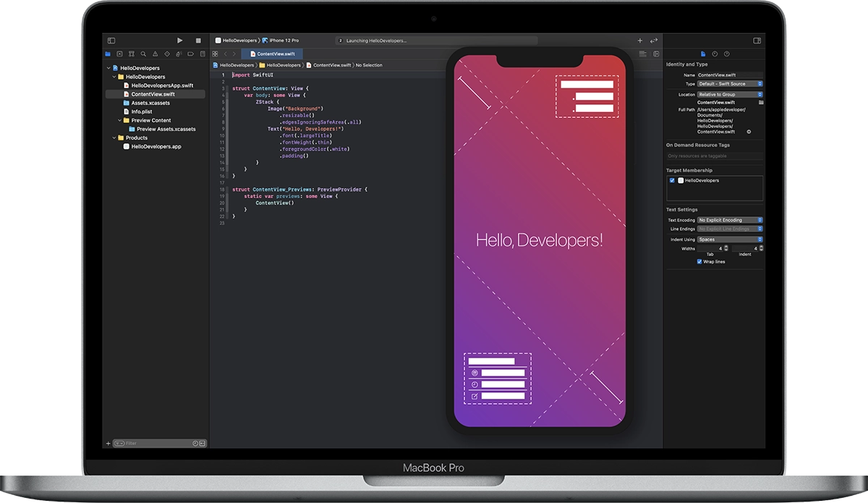Hide the inspector panel on right
The height and width of the screenshot is (503, 868).
point(757,41)
